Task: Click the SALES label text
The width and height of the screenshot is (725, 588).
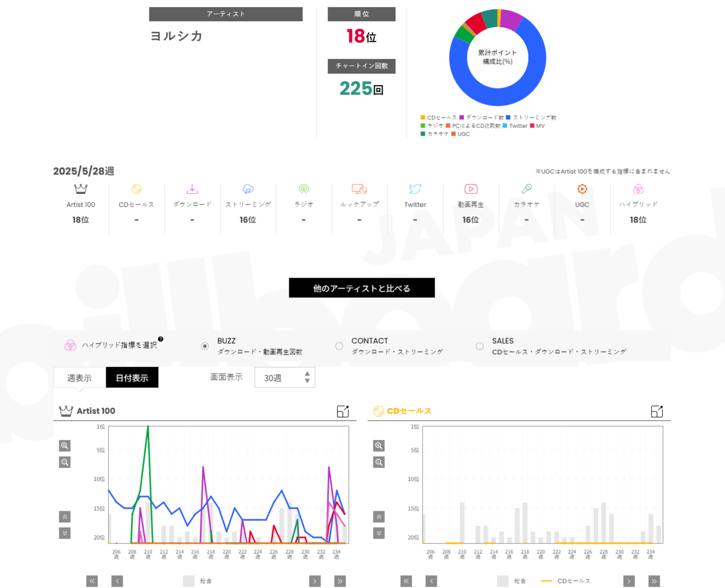Action: (503, 340)
